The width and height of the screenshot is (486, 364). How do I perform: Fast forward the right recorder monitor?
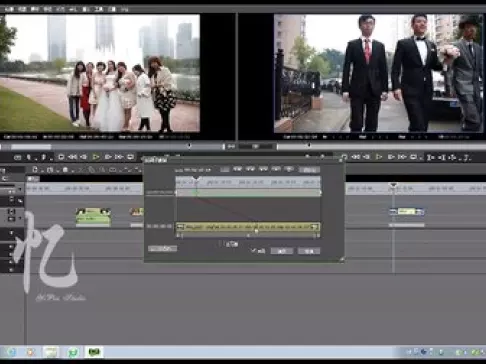tap(402, 157)
